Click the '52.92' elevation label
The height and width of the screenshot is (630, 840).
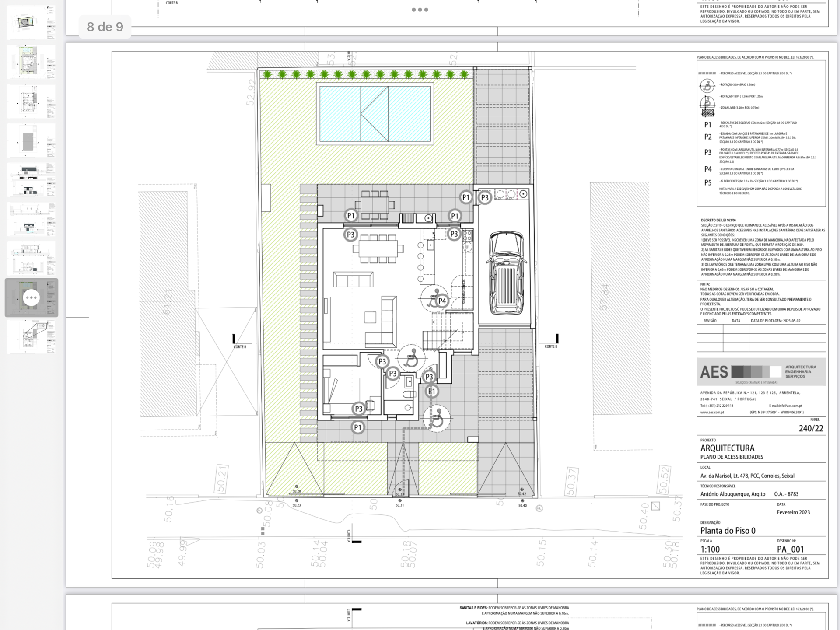click(251, 92)
